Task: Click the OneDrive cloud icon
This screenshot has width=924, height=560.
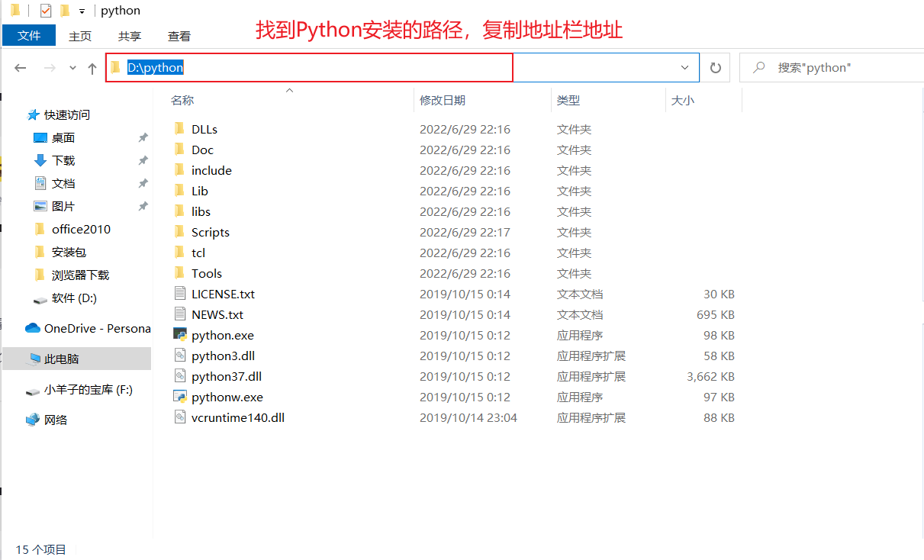Action: (32, 328)
